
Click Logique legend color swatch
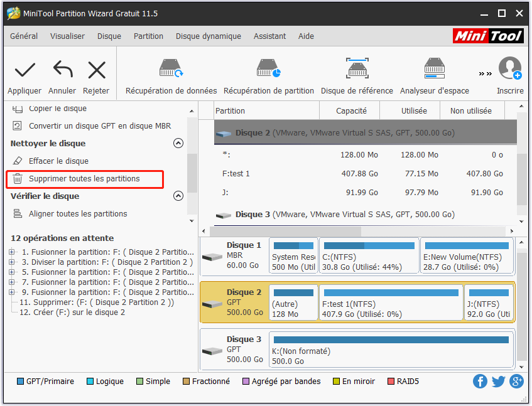[90, 382]
